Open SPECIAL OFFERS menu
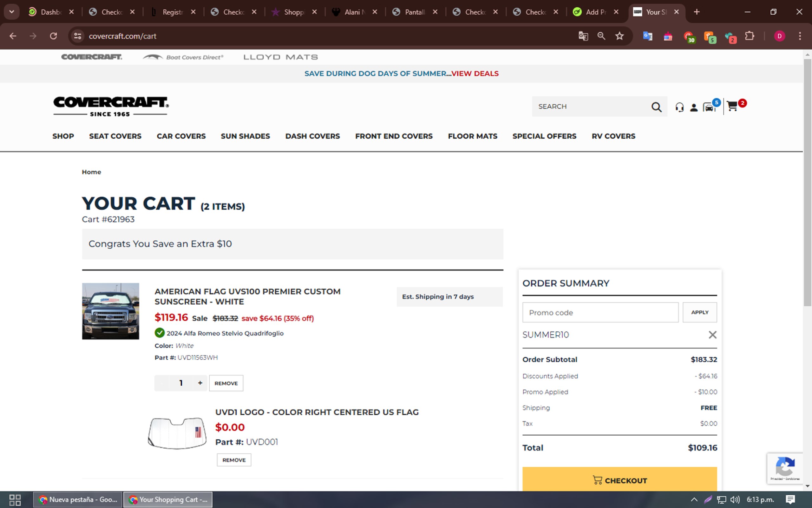 point(544,136)
